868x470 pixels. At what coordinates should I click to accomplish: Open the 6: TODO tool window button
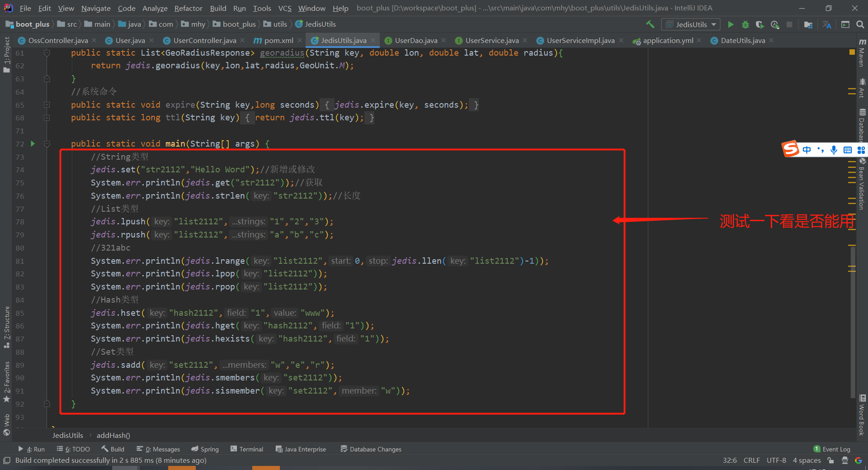[x=73, y=449]
